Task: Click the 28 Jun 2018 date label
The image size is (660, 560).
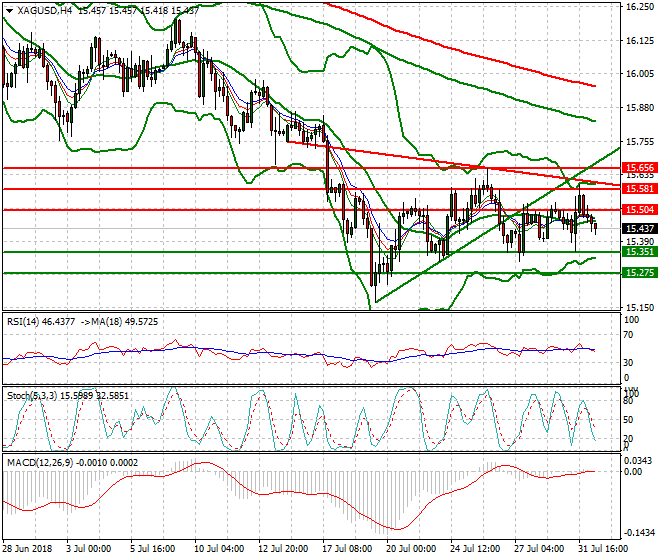Action: 28,549
